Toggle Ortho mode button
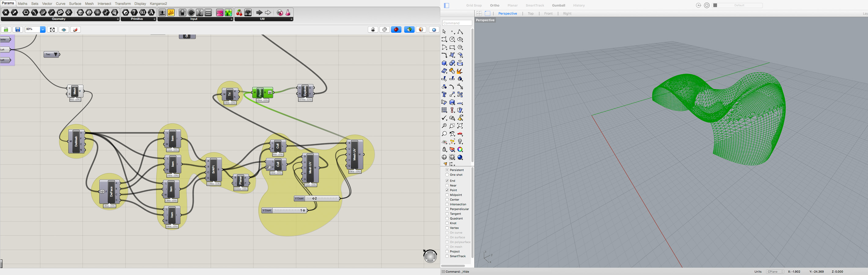This screenshot has width=868, height=275. (x=495, y=5)
